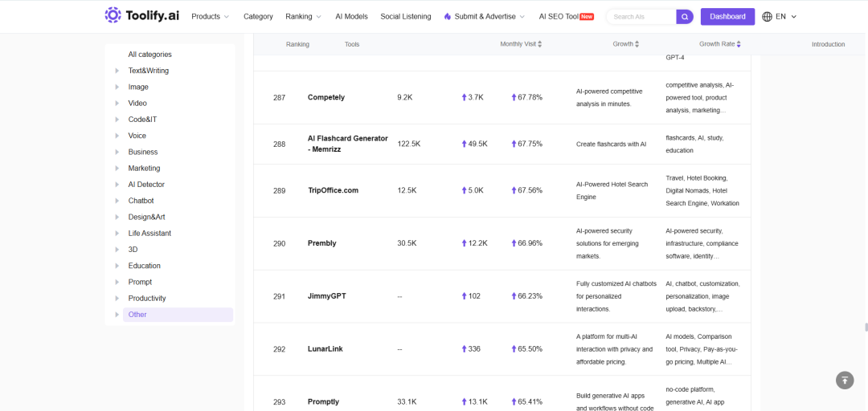Open AI SEO Tool page
The width and height of the screenshot is (868, 411).
tap(567, 17)
